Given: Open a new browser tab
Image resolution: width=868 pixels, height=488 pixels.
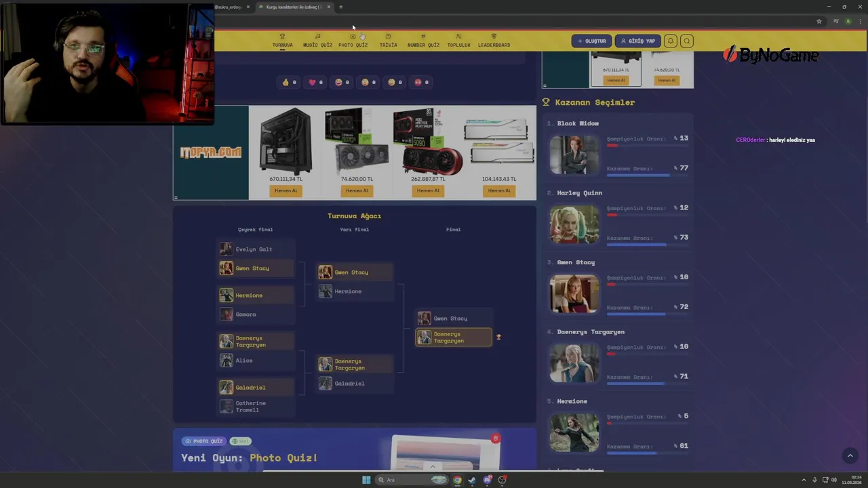Looking at the screenshot, I should pos(340,7).
